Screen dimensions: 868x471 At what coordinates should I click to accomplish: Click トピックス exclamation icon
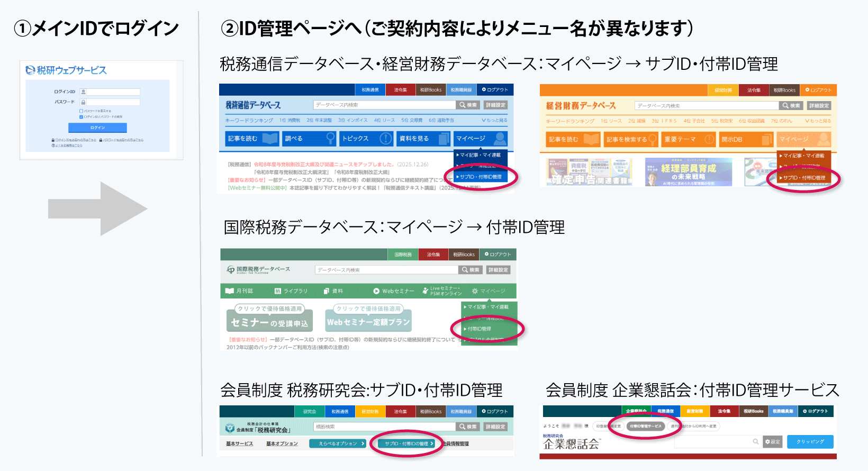tap(386, 139)
